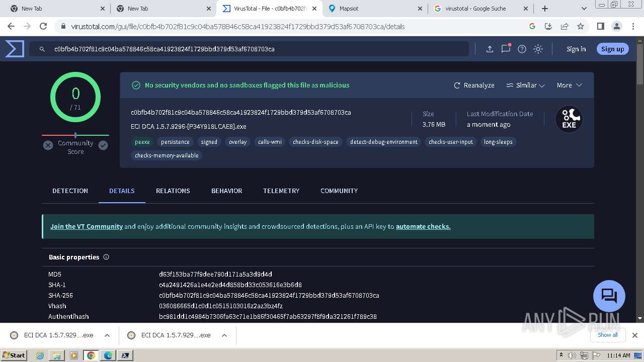The width and height of the screenshot is (644, 362).
Task: Close the download shelf
Action: click(634, 335)
